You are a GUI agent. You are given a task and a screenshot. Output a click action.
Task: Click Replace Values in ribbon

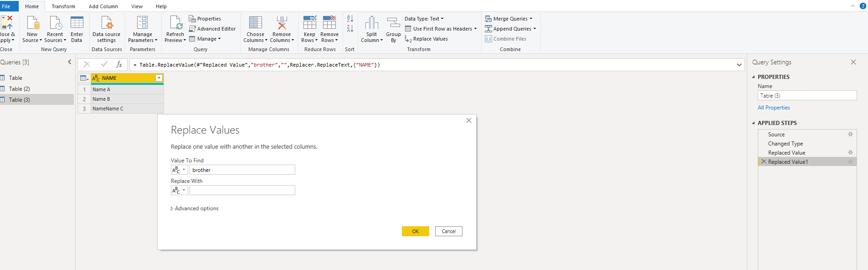pyautogui.click(x=426, y=39)
